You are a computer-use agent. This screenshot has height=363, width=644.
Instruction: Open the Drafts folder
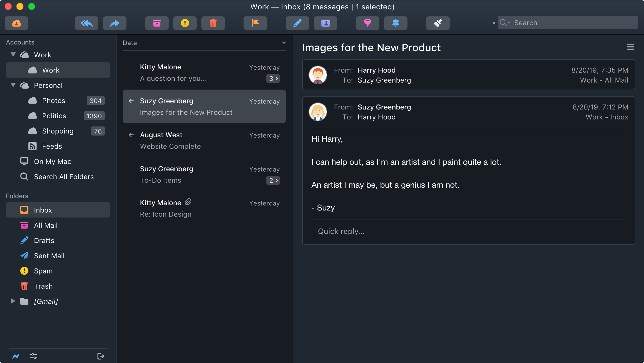tap(44, 241)
